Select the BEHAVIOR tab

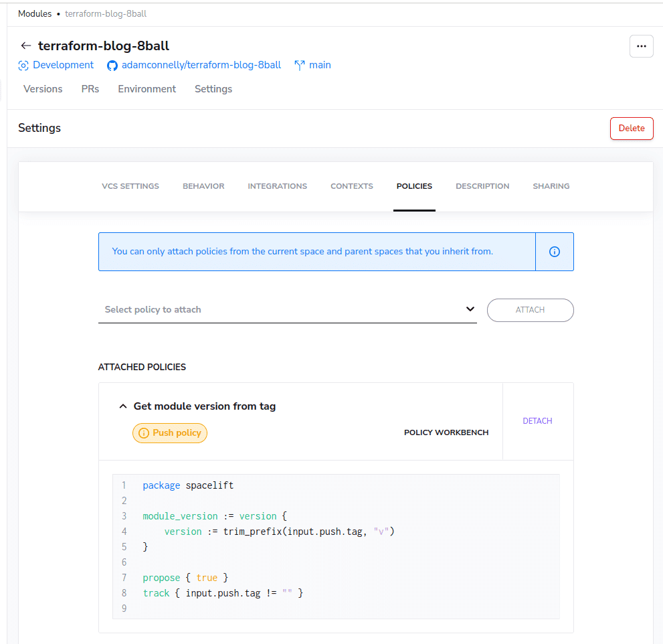pyautogui.click(x=203, y=186)
